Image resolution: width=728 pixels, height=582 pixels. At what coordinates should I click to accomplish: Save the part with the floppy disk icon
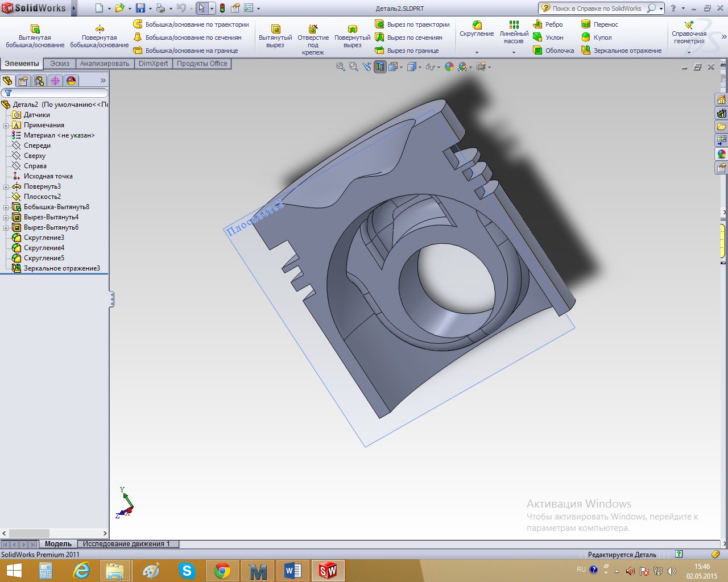point(140,8)
